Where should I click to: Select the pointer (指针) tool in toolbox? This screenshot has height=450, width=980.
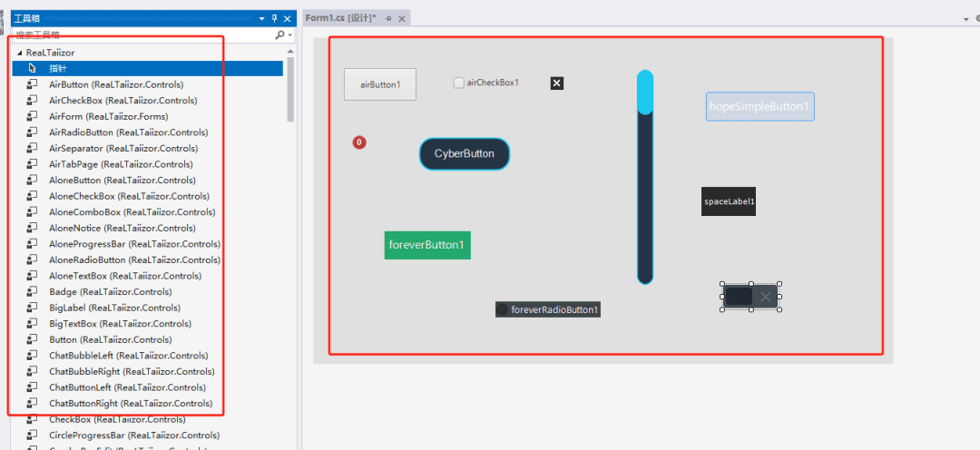coord(57,69)
